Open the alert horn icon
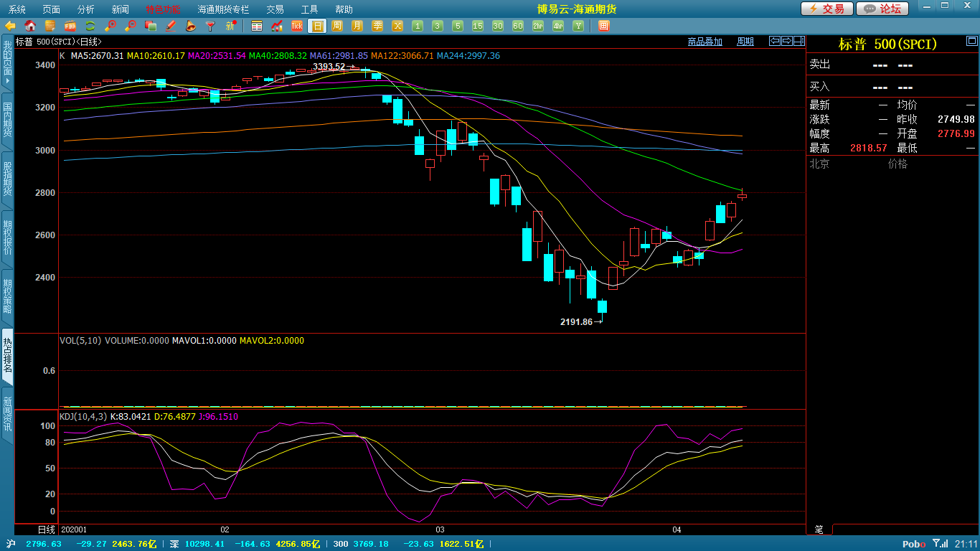Screen dimensions: 980x551 point(191,26)
